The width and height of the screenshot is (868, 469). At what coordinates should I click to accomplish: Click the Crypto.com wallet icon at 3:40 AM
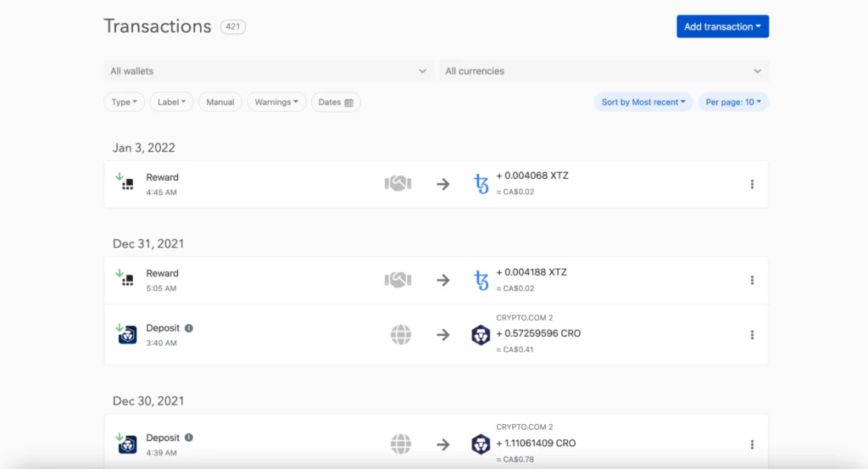pyautogui.click(x=127, y=334)
